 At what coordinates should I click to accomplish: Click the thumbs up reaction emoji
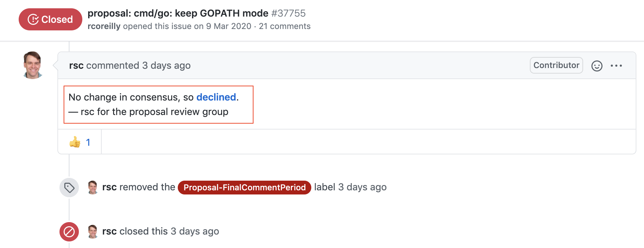(75, 142)
